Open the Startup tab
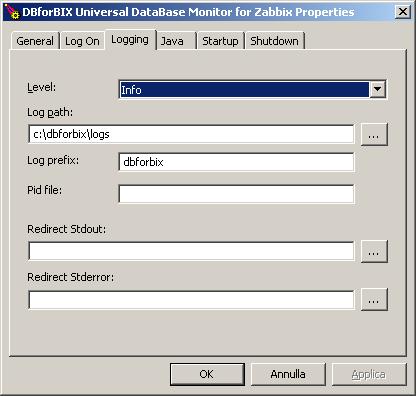Viewport: 416px width, 396px height. click(220, 41)
